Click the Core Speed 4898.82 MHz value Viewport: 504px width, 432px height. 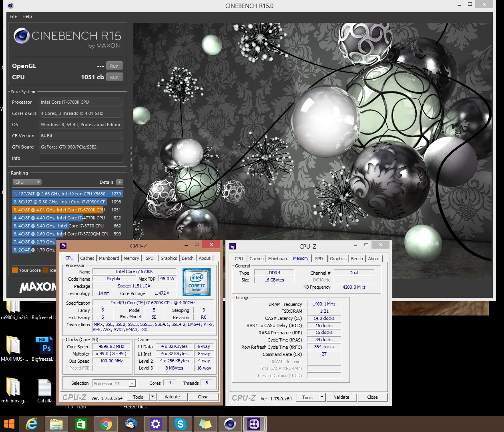click(x=112, y=346)
